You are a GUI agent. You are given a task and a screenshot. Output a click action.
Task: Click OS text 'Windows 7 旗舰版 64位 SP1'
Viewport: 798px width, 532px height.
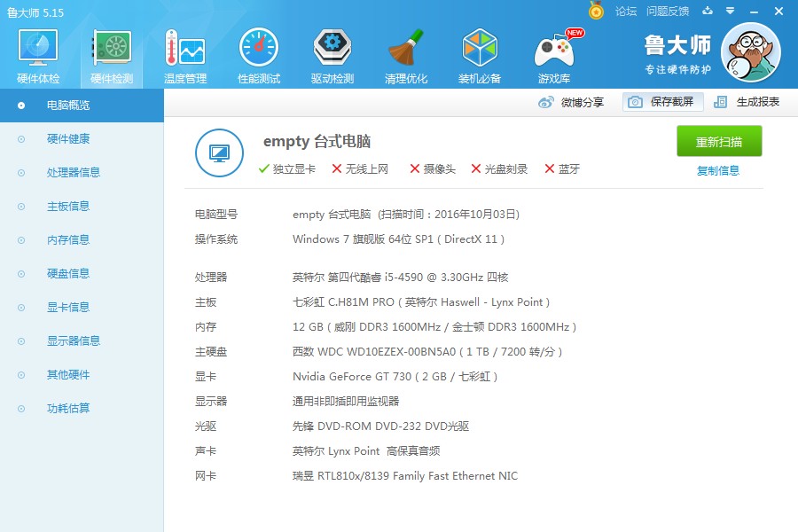pyautogui.click(x=363, y=239)
